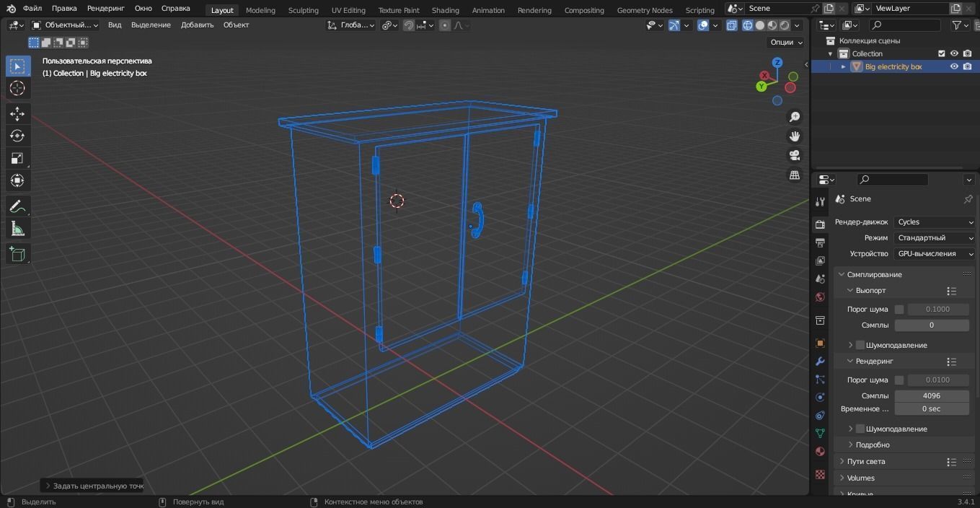The image size is (980, 508).
Task: Open the Object Data mesh tab
Action: click(820, 433)
